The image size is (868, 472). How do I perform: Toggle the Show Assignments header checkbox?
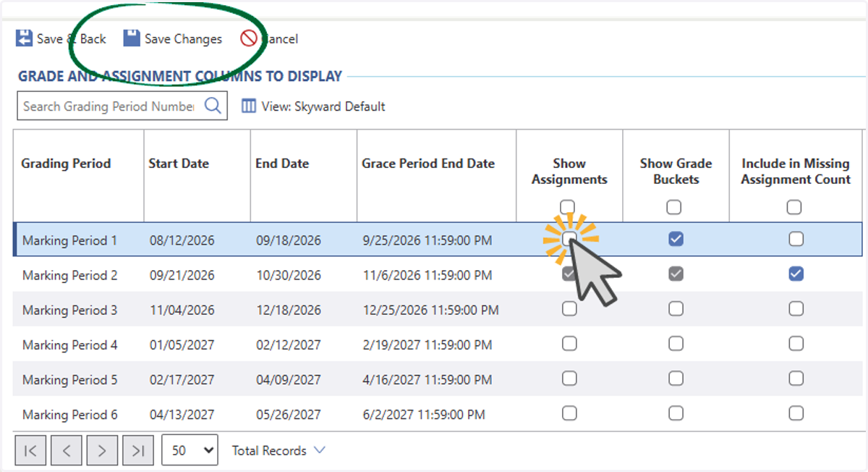[x=568, y=207]
